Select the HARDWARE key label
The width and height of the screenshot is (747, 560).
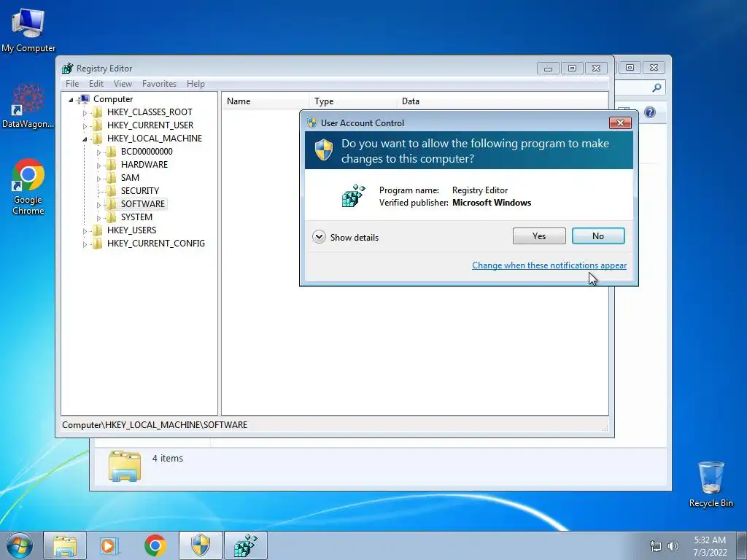coord(144,164)
